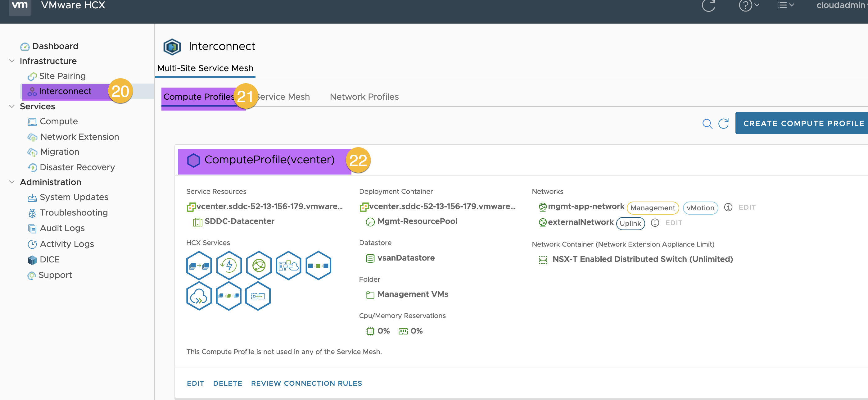This screenshot has width=868, height=400.
Task: Open Troubleshooting
Action: (x=67, y=213)
